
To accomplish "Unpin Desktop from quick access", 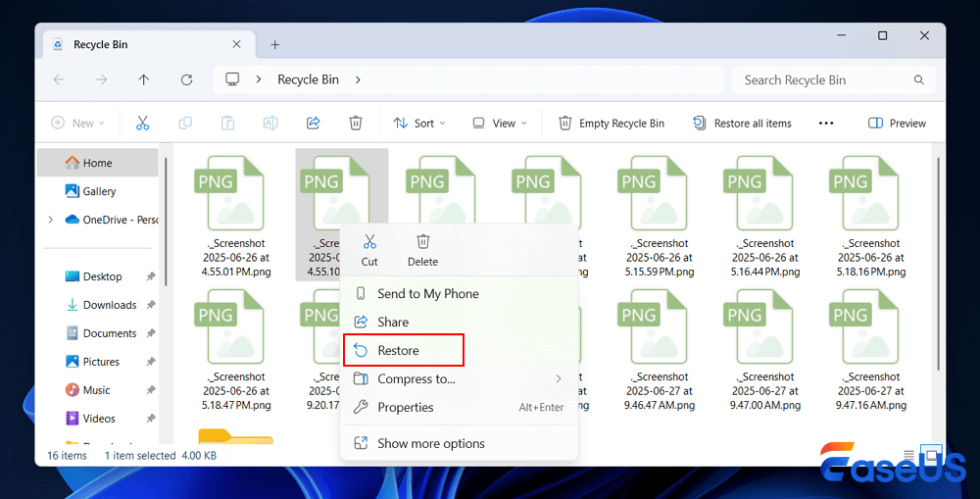I will tap(151, 276).
